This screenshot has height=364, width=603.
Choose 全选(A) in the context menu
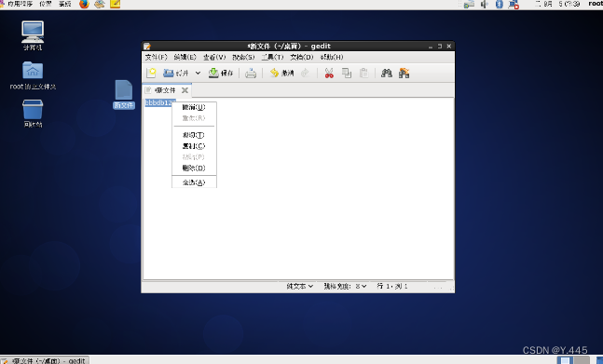click(x=194, y=182)
